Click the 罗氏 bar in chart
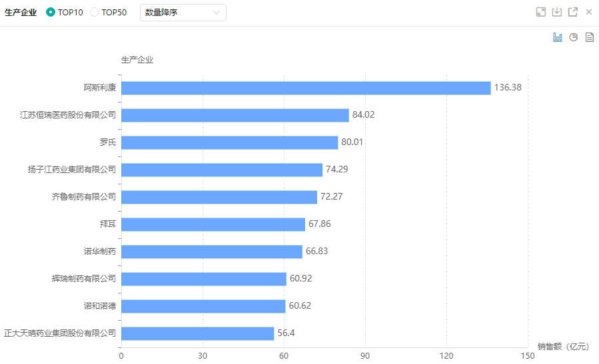Viewport: 599px width, 364px height. [229, 142]
